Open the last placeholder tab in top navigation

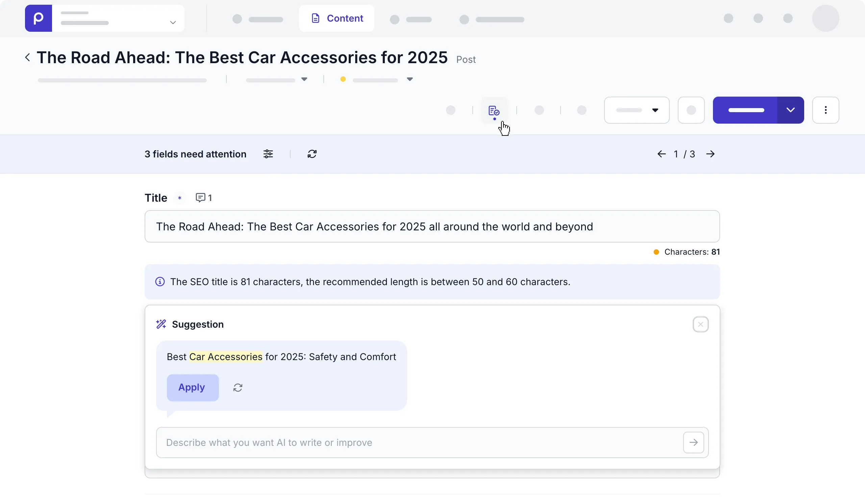click(x=492, y=19)
